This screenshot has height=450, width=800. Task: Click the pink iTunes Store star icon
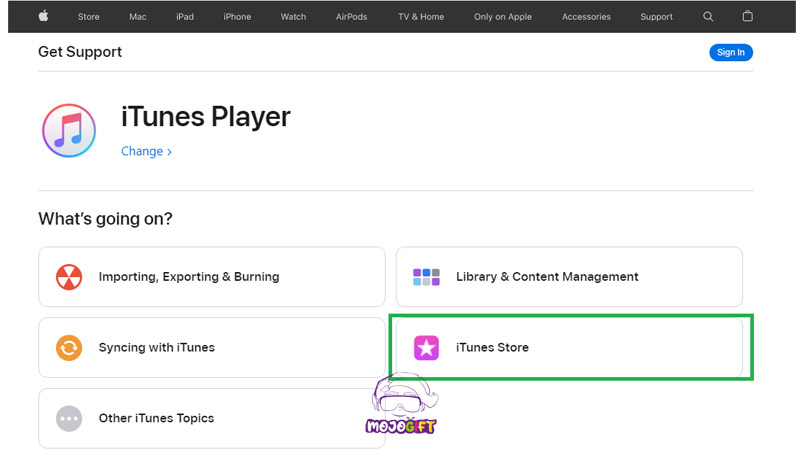click(426, 348)
